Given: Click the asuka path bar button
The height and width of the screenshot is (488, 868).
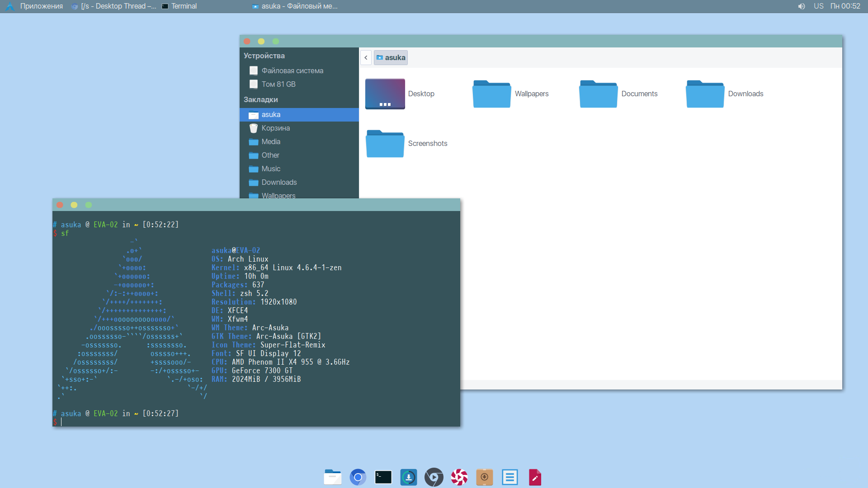Looking at the screenshot, I should click(x=391, y=57).
